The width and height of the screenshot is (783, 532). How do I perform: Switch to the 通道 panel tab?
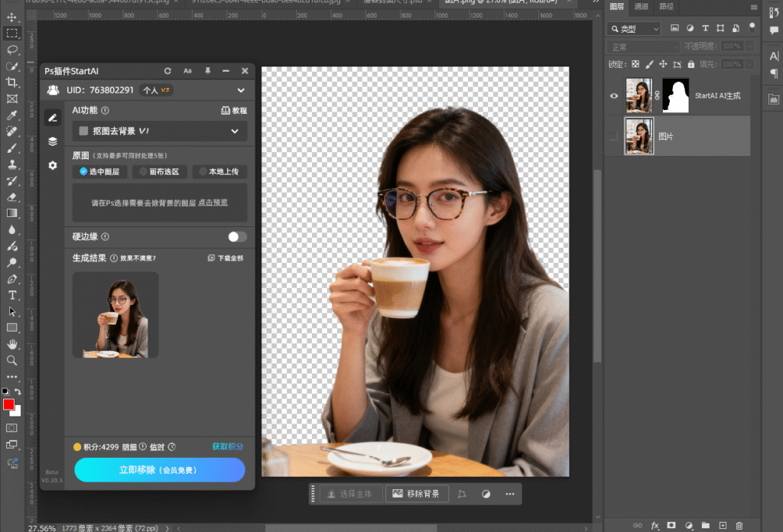click(641, 7)
